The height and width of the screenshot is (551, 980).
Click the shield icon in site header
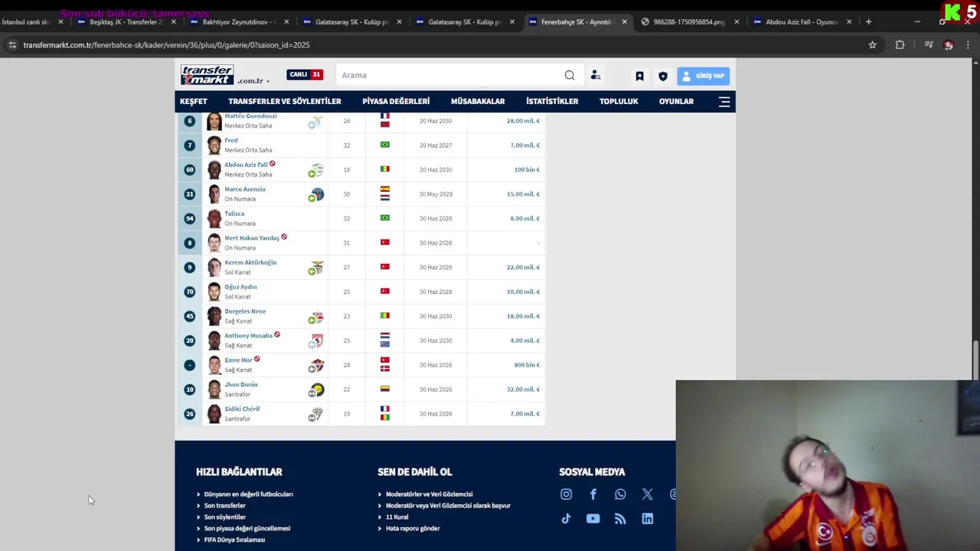[663, 76]
